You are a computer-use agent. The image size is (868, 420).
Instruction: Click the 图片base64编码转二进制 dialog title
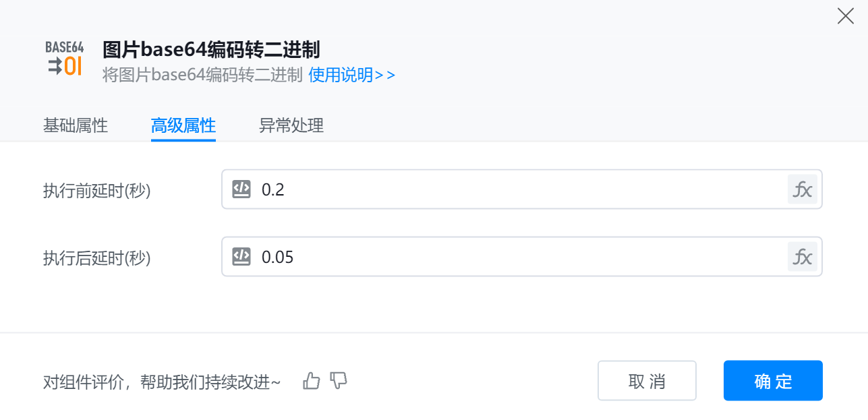[211, 49]
